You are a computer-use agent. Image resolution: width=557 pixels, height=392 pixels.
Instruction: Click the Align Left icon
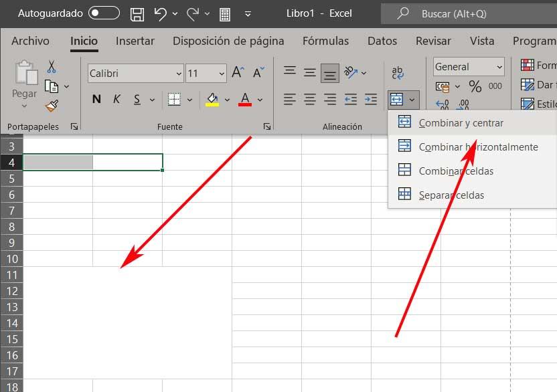pyautogui.click(x=290, y=100)
